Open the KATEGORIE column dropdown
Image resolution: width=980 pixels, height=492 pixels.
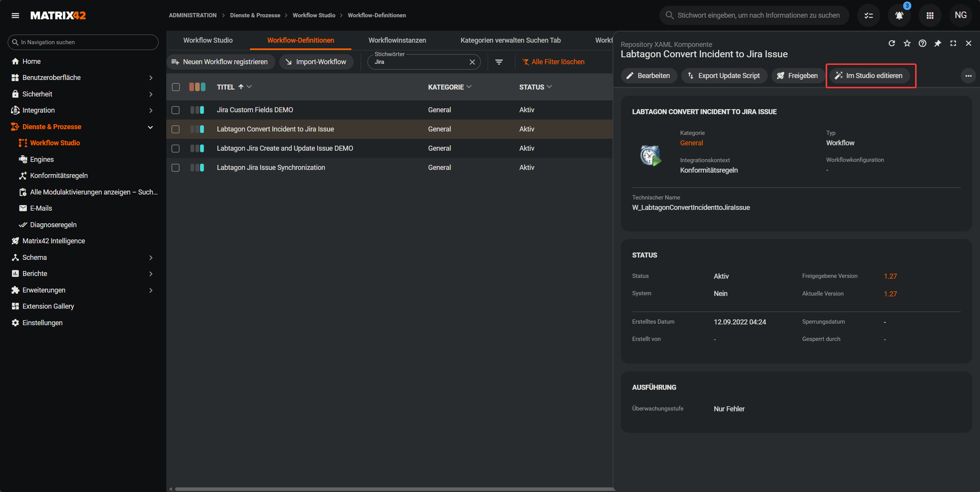pos(469,87)
